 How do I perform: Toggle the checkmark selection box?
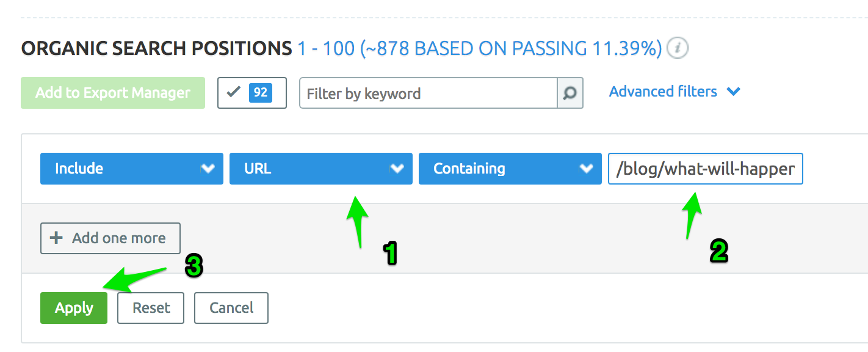click(x=234, y=93)
